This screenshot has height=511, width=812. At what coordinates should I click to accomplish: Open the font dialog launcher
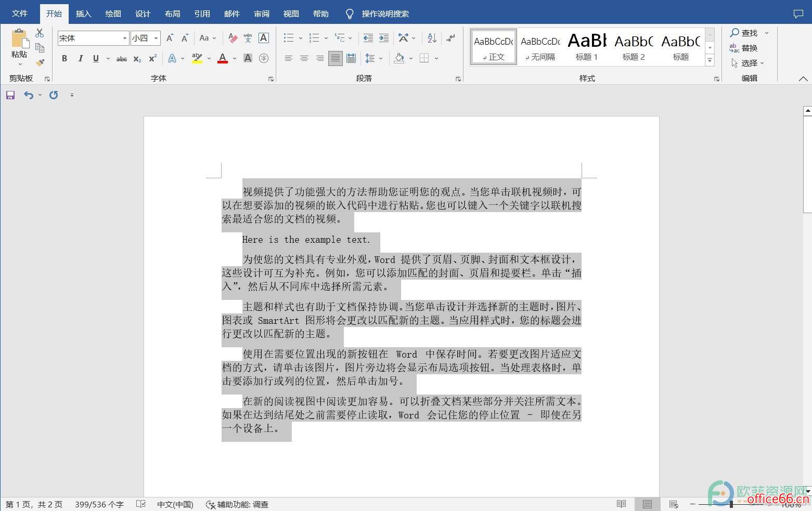[x=271, y=79]
